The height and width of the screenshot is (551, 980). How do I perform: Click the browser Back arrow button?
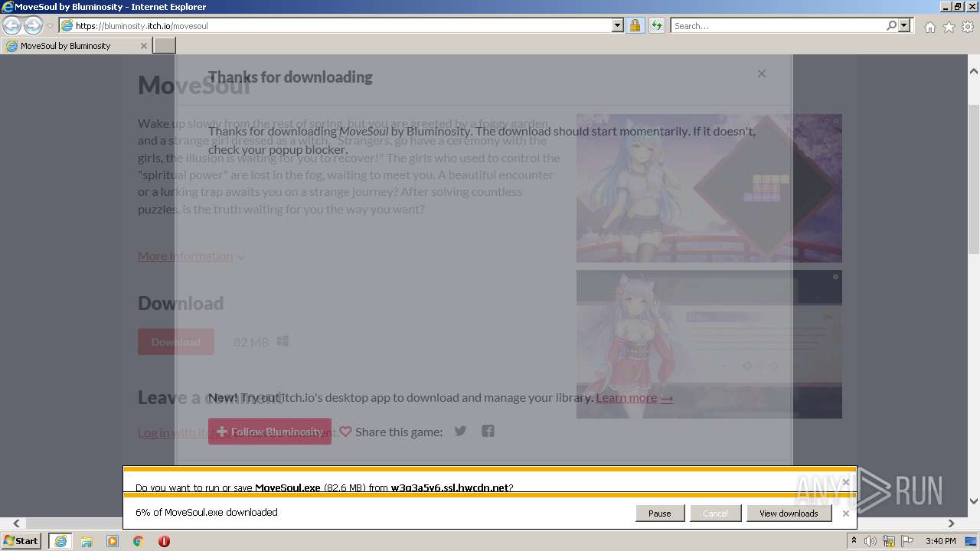(x=11, y=26)
